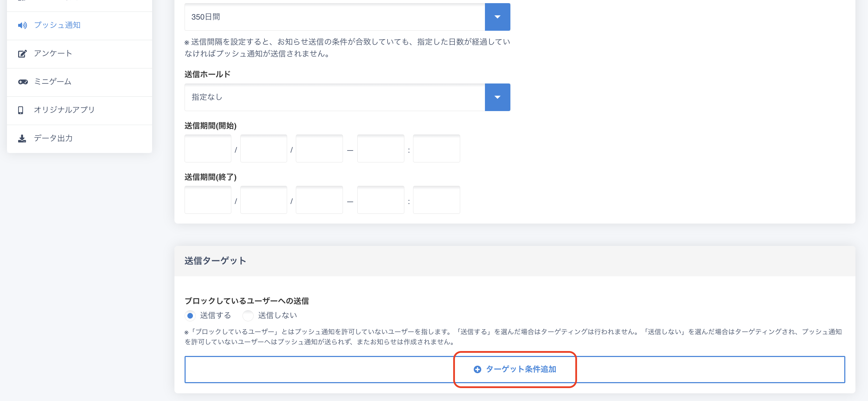Click the push notification speaker icon
The height and width of the screenshot is (401, 868).
22,25
